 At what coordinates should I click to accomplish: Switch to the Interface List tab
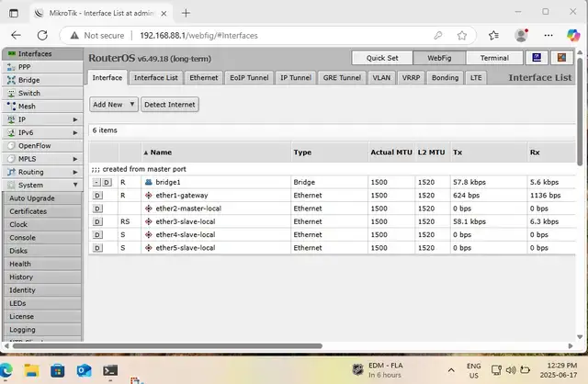coord(156,77)
